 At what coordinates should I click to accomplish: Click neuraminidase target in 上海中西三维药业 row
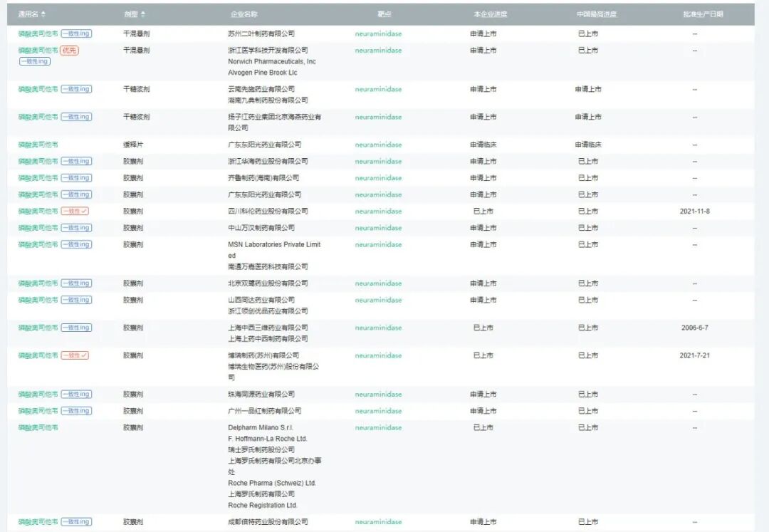(x=378, y=328)
